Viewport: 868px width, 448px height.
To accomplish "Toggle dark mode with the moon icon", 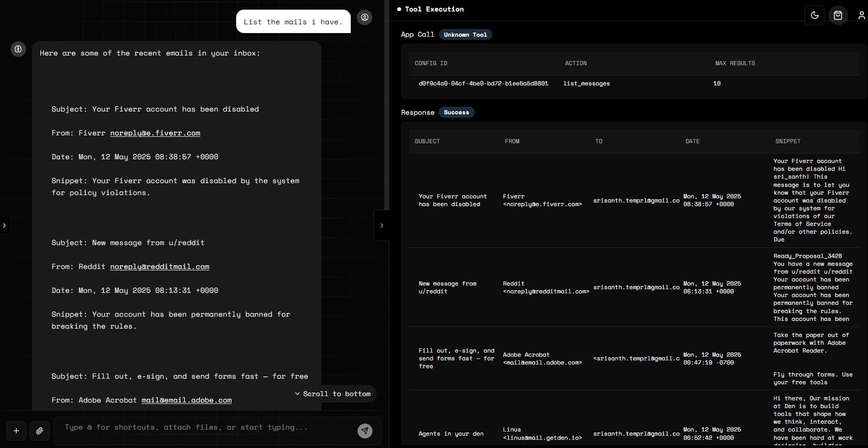I will coord(815,15).
